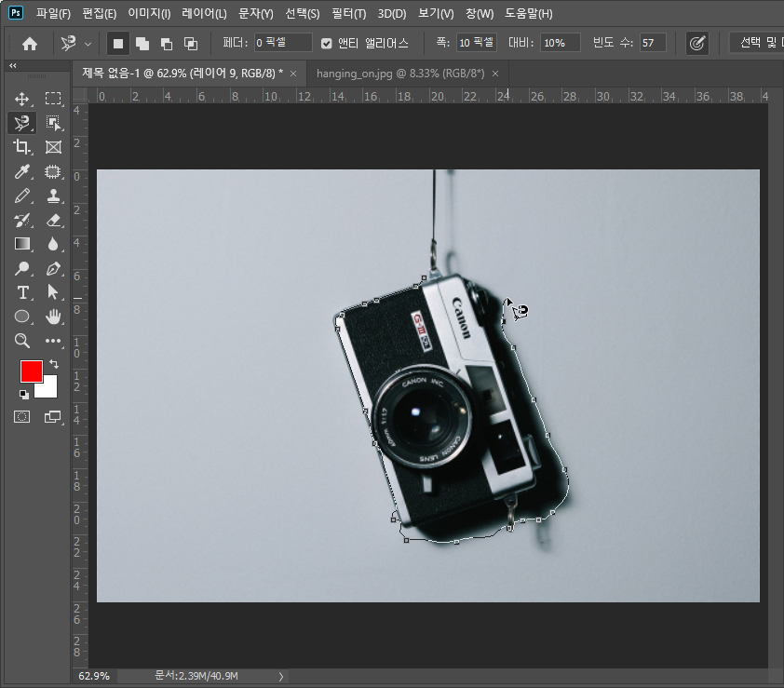This screenshot has height=688, width=784.
Task: Toggle the anti-alias checkbox
Action: tap(327, 44)
